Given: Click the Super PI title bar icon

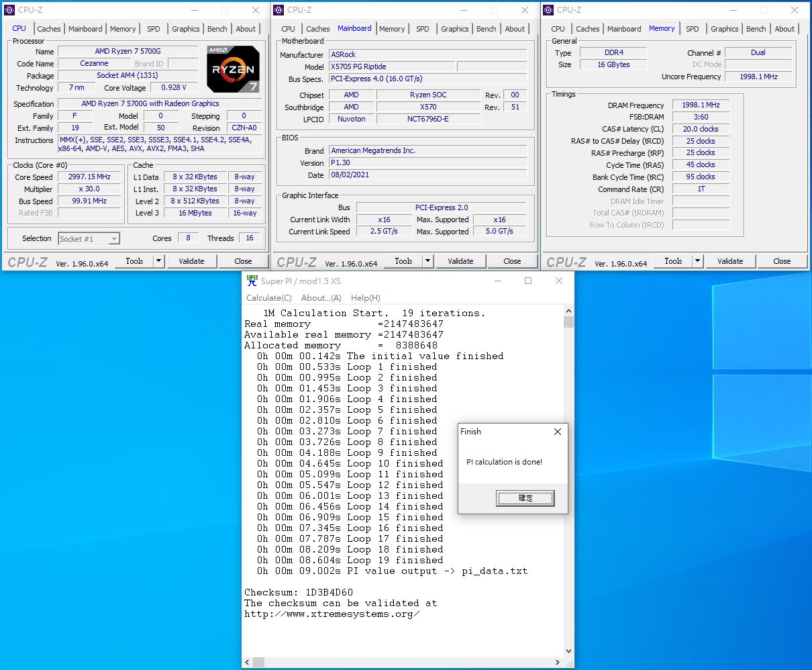Looking at the screenshot, I should click(x=252, y=281).
